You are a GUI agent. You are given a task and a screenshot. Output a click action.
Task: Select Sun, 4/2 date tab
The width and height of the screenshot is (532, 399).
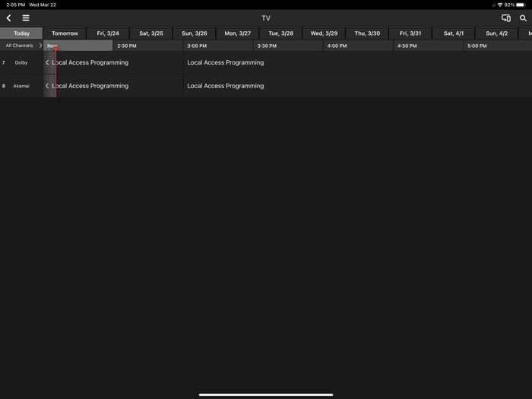coord(497,33)
